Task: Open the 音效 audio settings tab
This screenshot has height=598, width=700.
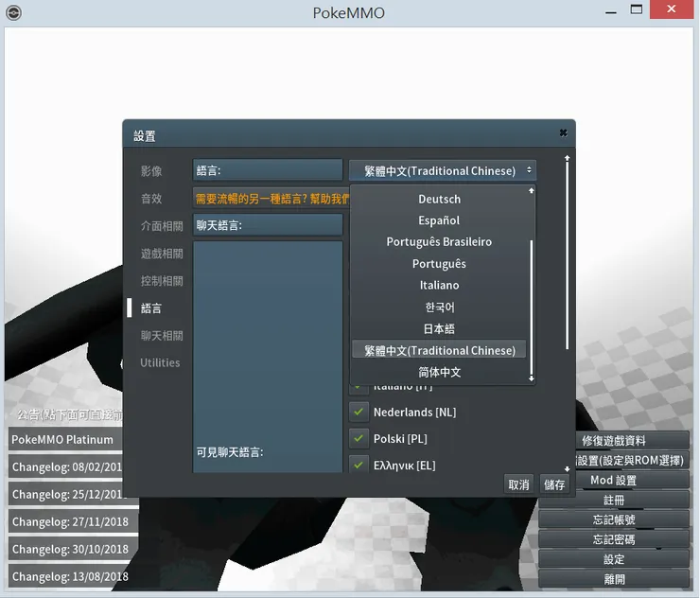Action: tap(151, 199)
